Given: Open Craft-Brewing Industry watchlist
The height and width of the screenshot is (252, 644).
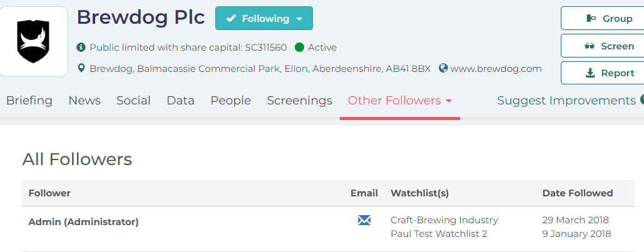Looking at the screenshot, I should [x=444, y=220].
